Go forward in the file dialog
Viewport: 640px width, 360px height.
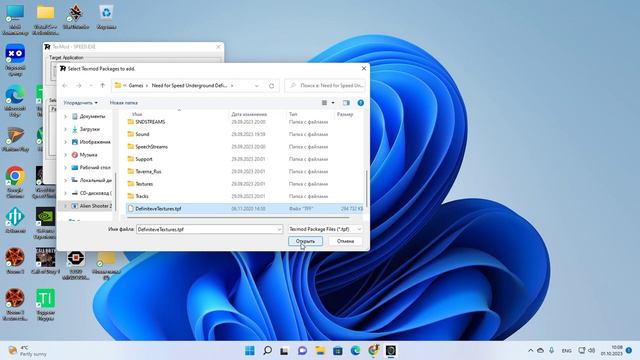click(79, 86)
